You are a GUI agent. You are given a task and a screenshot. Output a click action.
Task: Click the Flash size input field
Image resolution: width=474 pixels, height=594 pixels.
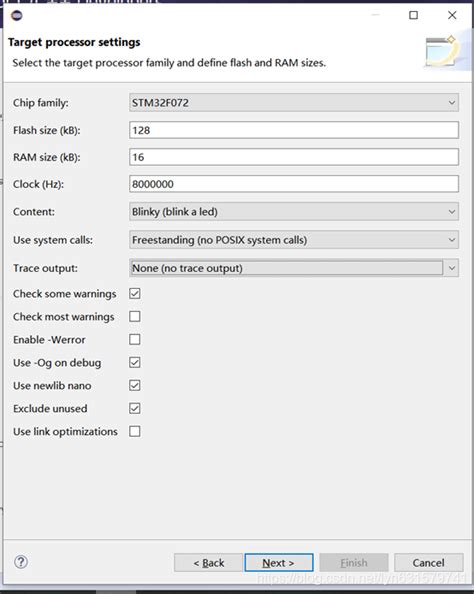point(294,130)
